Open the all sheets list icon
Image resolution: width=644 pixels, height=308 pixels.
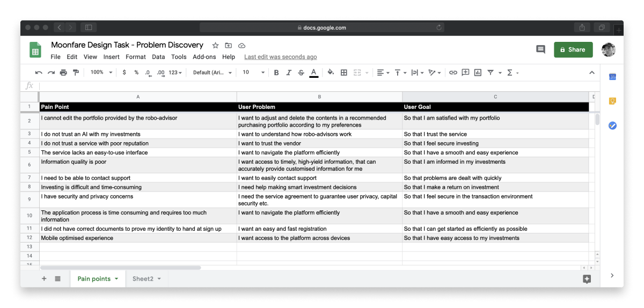pos(57,278)
